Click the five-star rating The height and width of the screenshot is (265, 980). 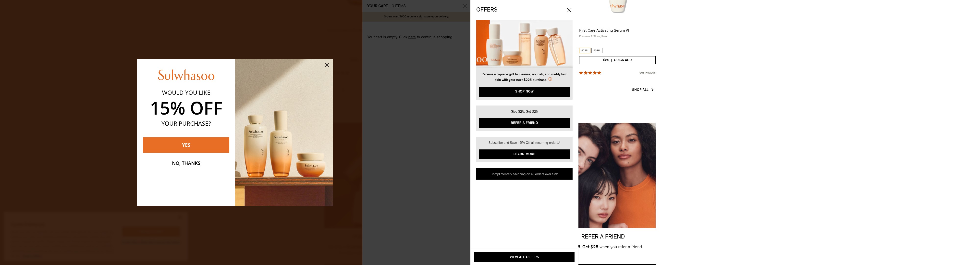590,73
